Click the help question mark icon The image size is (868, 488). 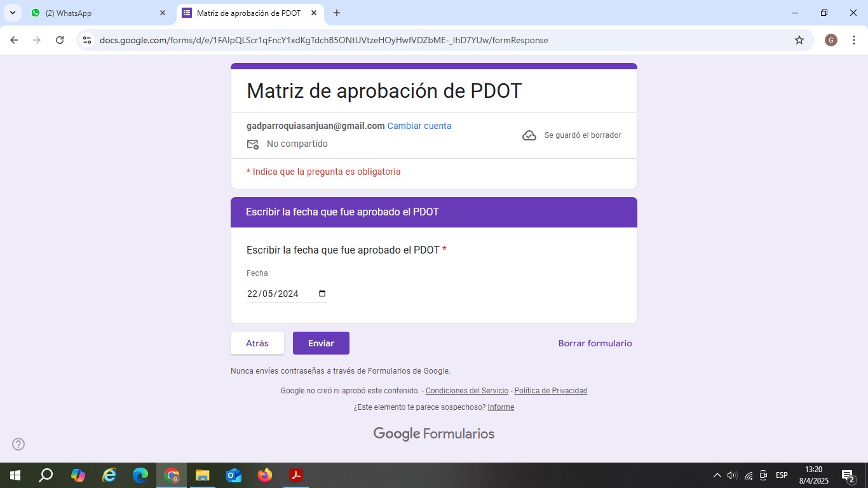coord(18,444)
